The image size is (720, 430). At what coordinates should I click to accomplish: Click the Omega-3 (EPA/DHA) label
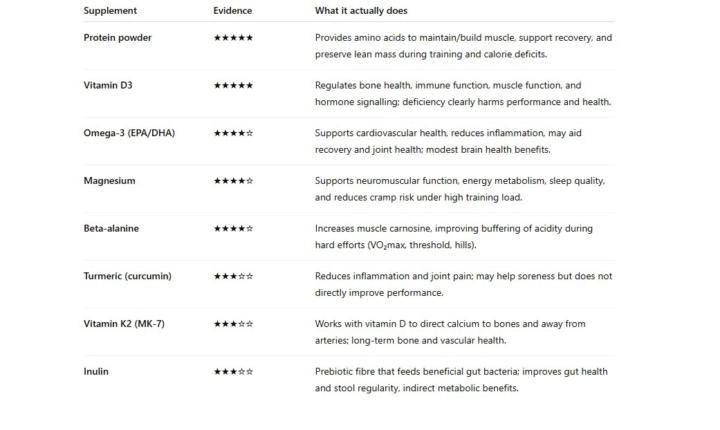[129, 133]
